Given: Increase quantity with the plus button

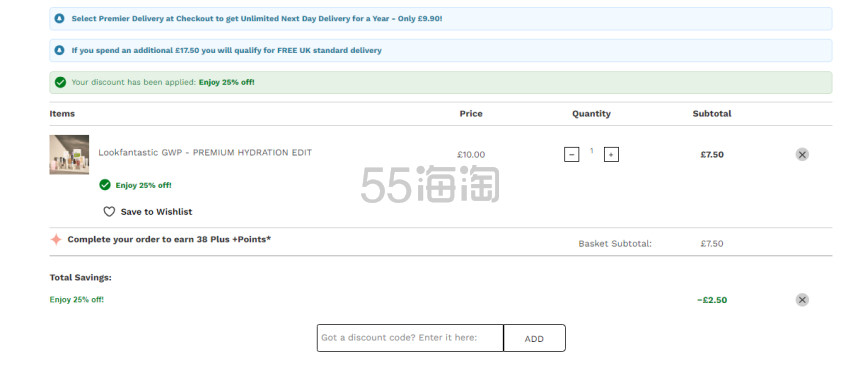Looking at the screenshot, I should tap(611, 155).
